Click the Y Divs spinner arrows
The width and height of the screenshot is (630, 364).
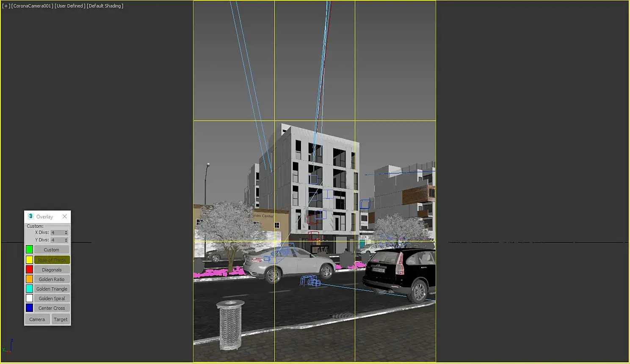(66, 240)
